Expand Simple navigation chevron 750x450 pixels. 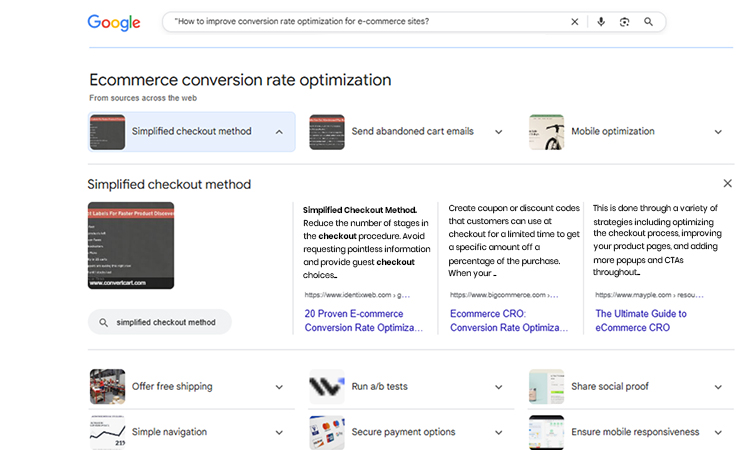tap(279, 432)
